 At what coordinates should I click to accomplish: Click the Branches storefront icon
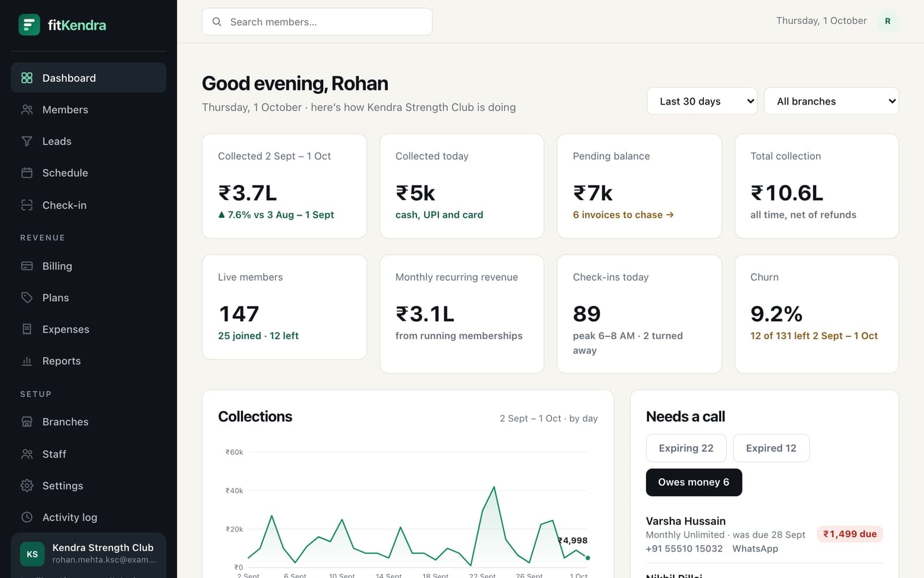[27, 422]
